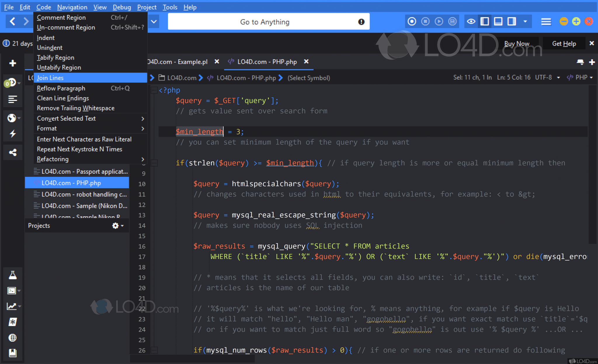Click the Buy Now button
Image resolution: width=598 pixels, height=364 pixels.
tap(517, 43)
